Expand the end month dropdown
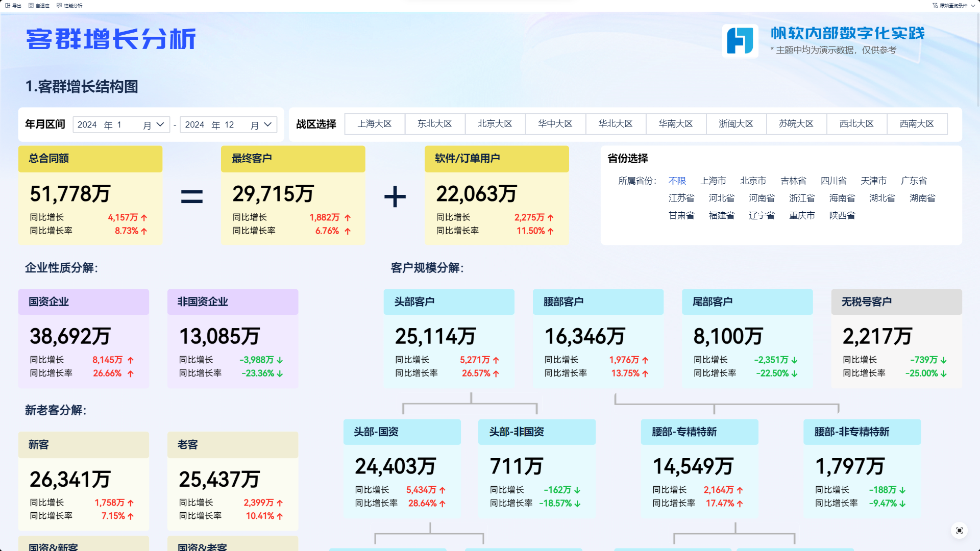This screenshot has width=980, height=551. (x=267, y=124)
